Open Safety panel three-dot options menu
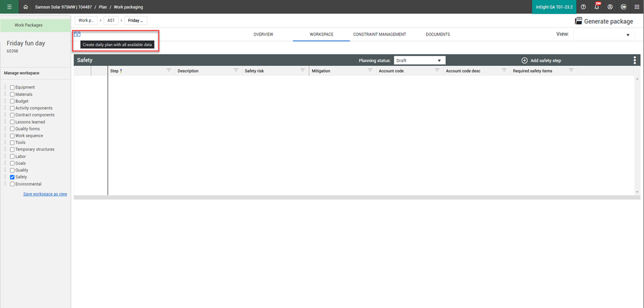 tap(635, 60)
